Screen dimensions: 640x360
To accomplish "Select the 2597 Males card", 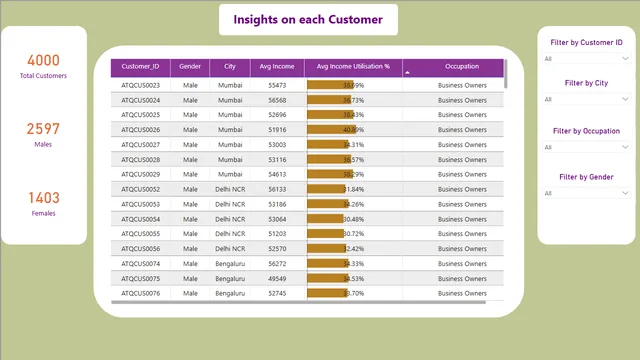I will [x=43, y=134].
